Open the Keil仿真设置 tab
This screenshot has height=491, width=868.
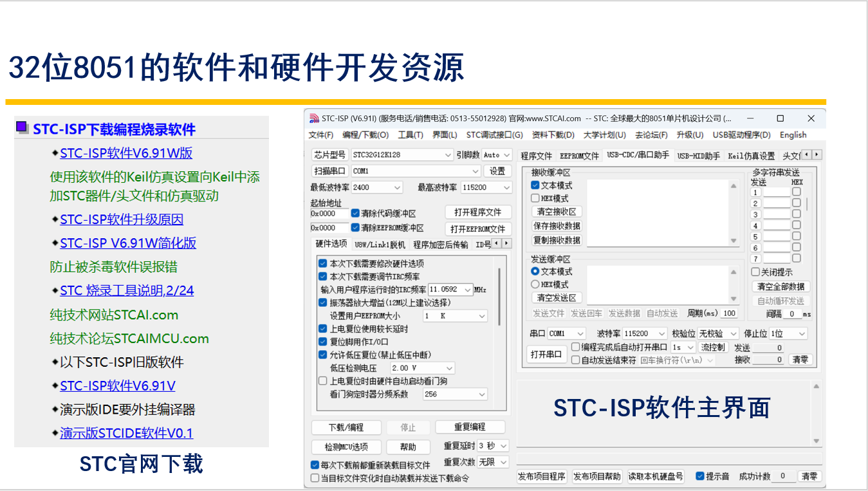751,156
